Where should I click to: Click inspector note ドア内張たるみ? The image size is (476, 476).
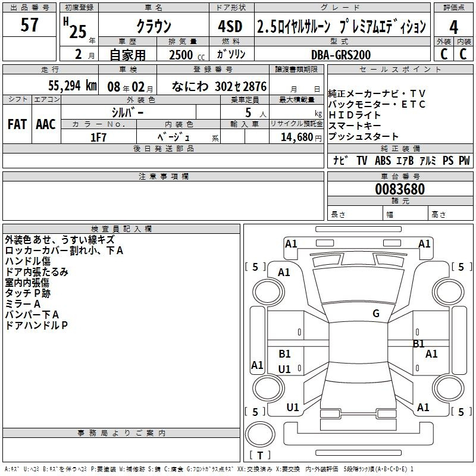click(x=36, y=272)
